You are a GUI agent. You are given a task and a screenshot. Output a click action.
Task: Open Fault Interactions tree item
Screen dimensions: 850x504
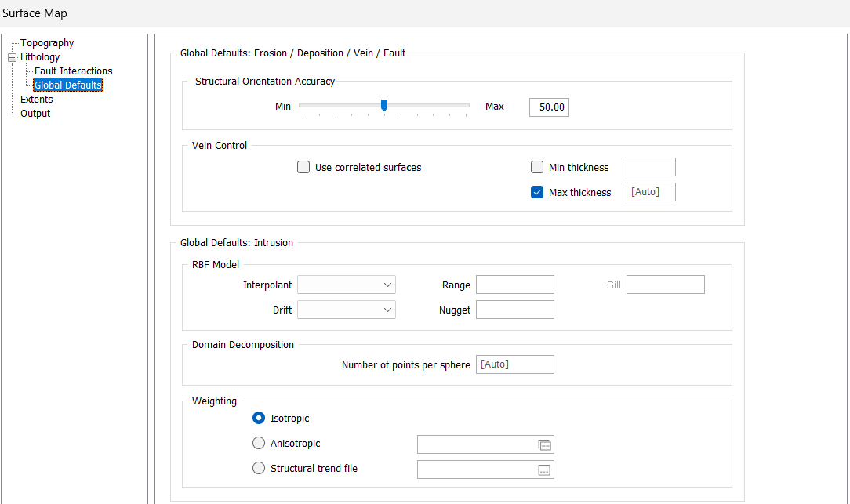point(73,71)
